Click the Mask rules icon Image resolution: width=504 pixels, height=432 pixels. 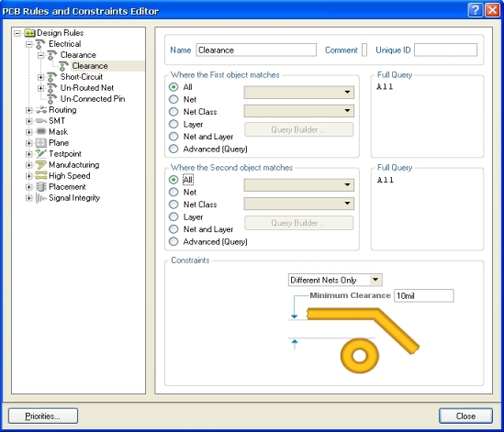point(40,132)
